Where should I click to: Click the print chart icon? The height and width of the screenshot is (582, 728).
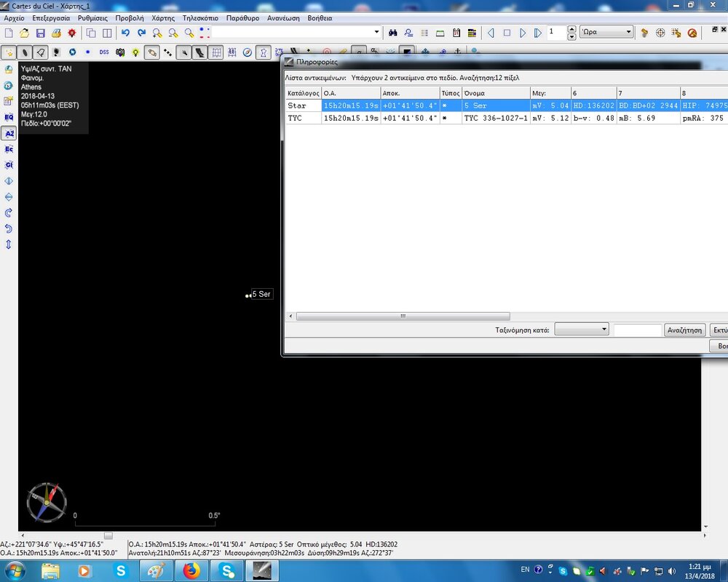(x=56, y=33)
